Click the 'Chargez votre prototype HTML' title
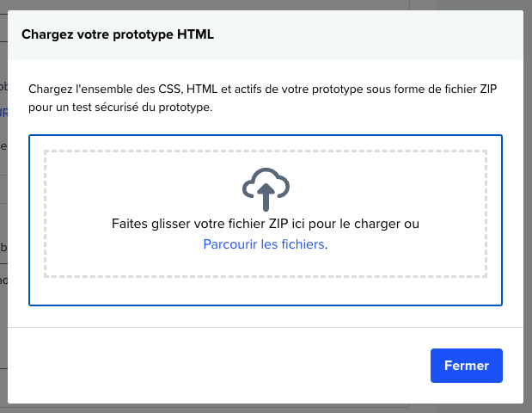The width and height of the screenshot is (532, 413). click(x=118, y=35)
